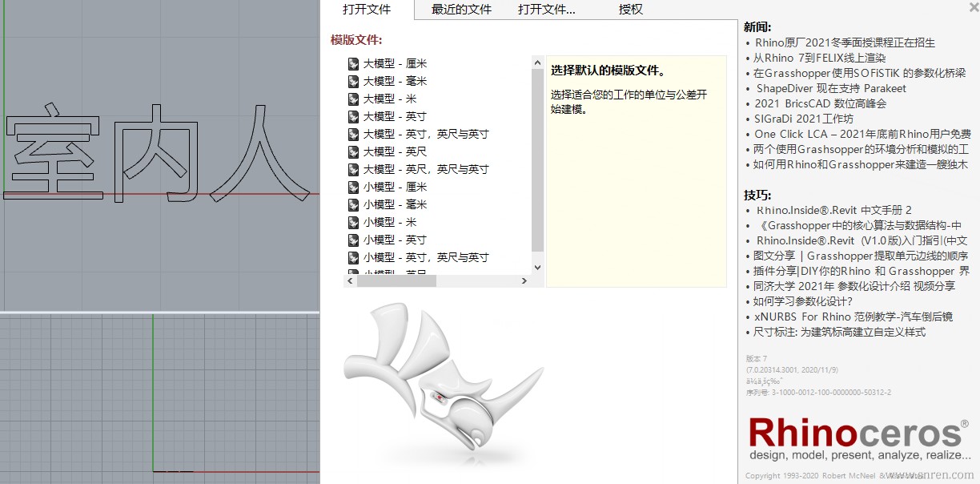Click the template list scroll-right arrow
The height and width of the screenshot is (484, 980).
click(524, 280)
